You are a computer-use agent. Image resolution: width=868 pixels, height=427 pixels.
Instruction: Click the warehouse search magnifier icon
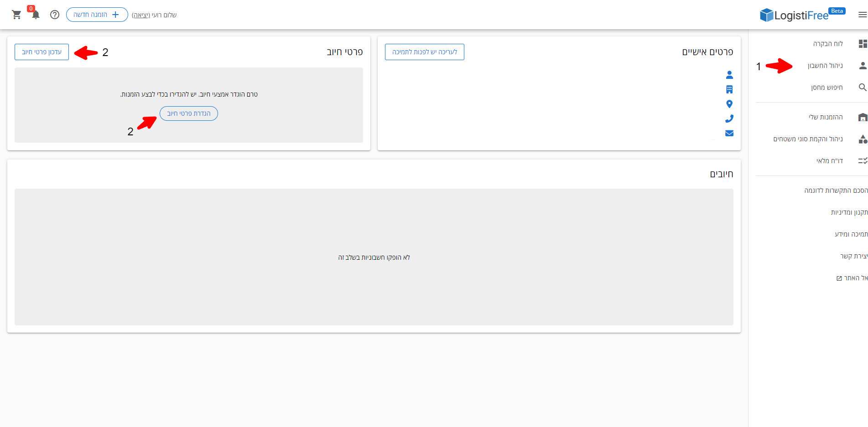point(862,87)
